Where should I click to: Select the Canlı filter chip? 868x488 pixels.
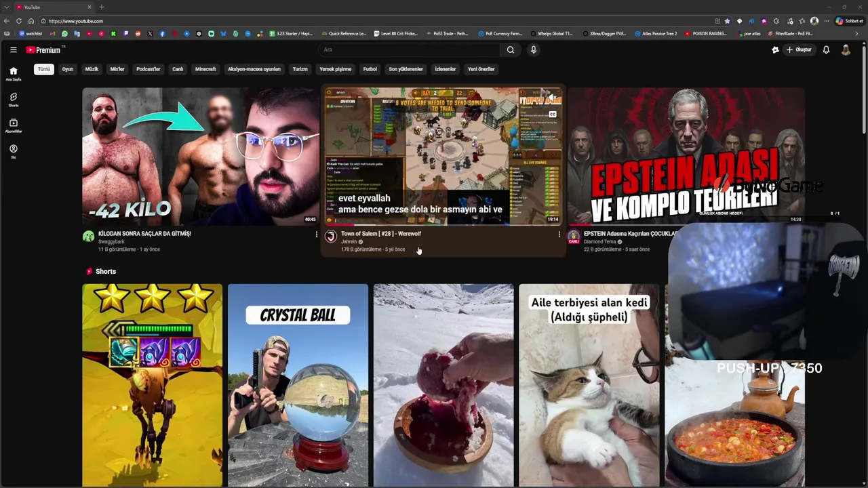tap(178, 69)
